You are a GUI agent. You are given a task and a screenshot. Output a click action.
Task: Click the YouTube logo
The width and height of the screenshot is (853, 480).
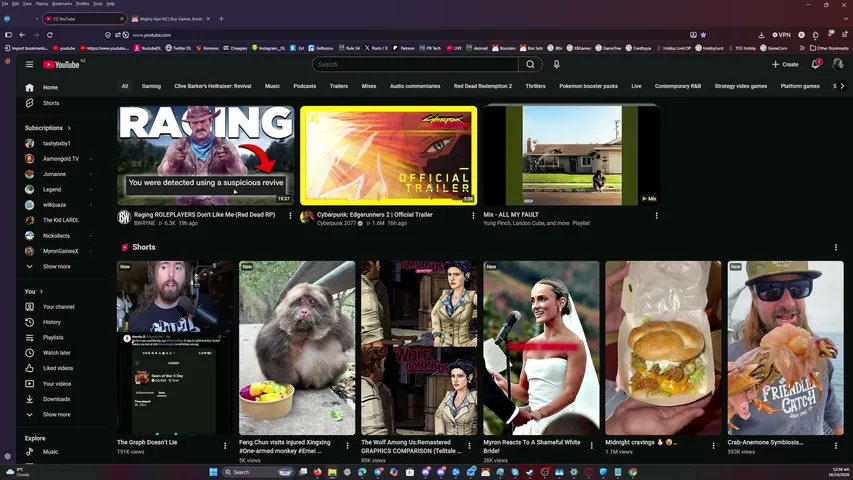(x=61, y=64)
